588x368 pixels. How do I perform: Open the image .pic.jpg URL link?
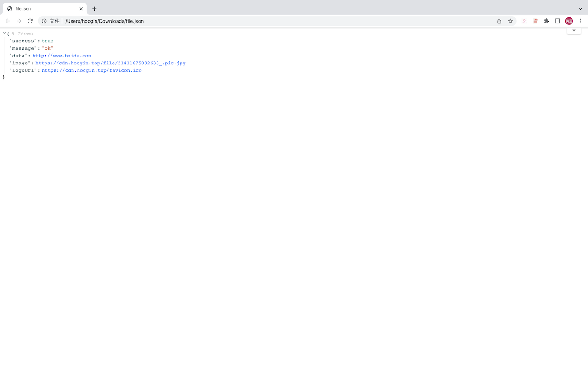tap(110, 63)
